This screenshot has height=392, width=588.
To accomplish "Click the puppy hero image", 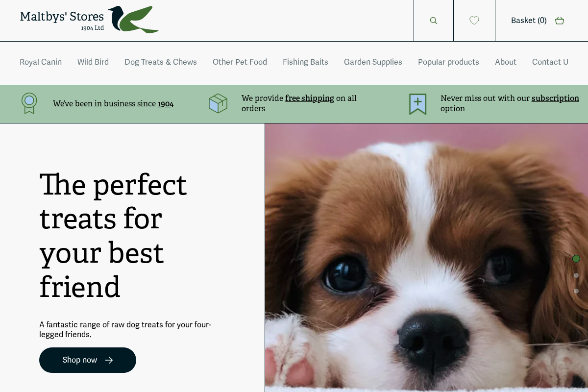I will pos(426,258).
